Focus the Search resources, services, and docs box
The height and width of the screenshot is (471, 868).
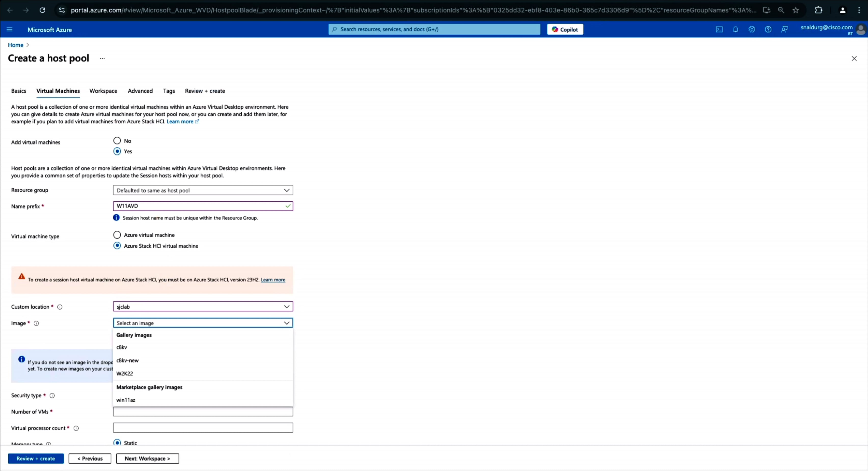pos(434,29)
